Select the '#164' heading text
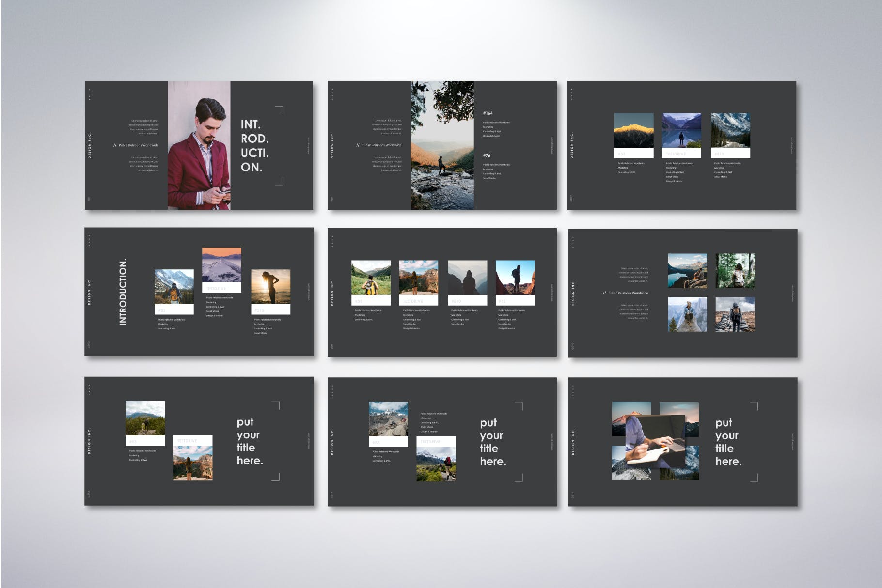The image size is (882, 588). pyautogui.click(x=488, y=113)
